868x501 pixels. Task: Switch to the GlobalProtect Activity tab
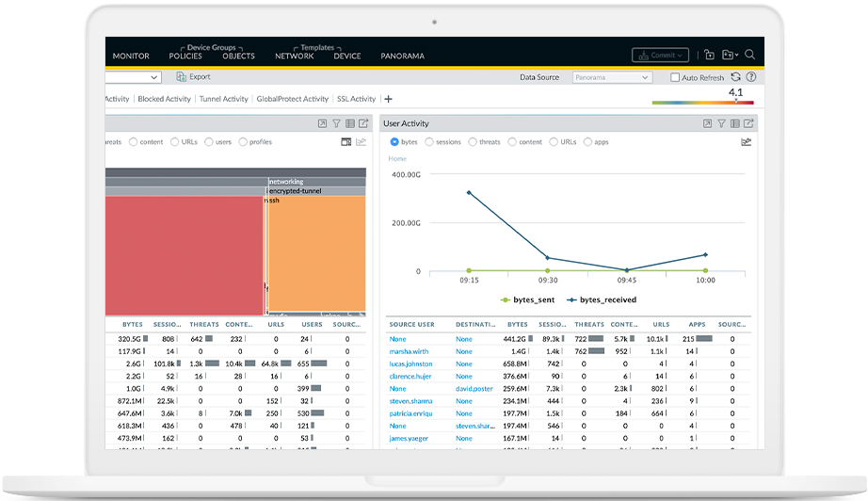[292, 99]
